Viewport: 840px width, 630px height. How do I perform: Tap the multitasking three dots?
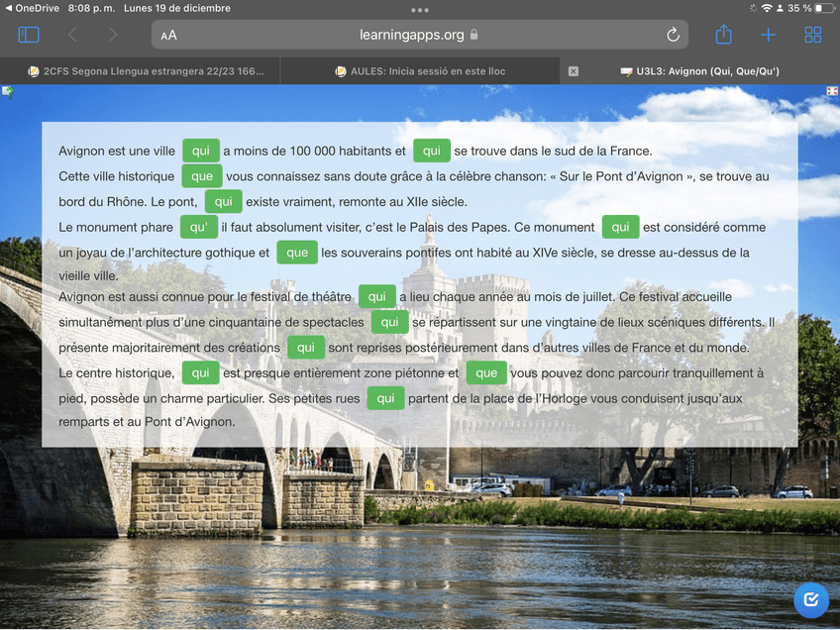click(419, 10)
